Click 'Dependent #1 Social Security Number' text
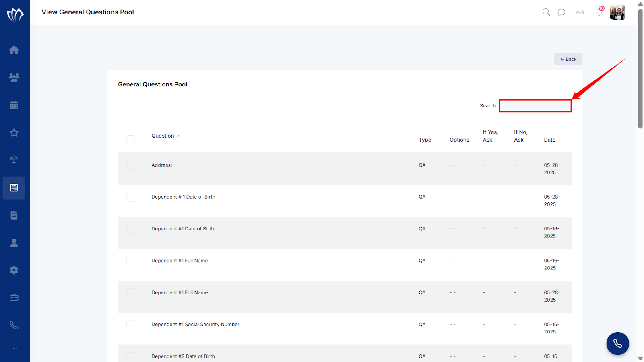644x362 pixels. tap(195, 325)
